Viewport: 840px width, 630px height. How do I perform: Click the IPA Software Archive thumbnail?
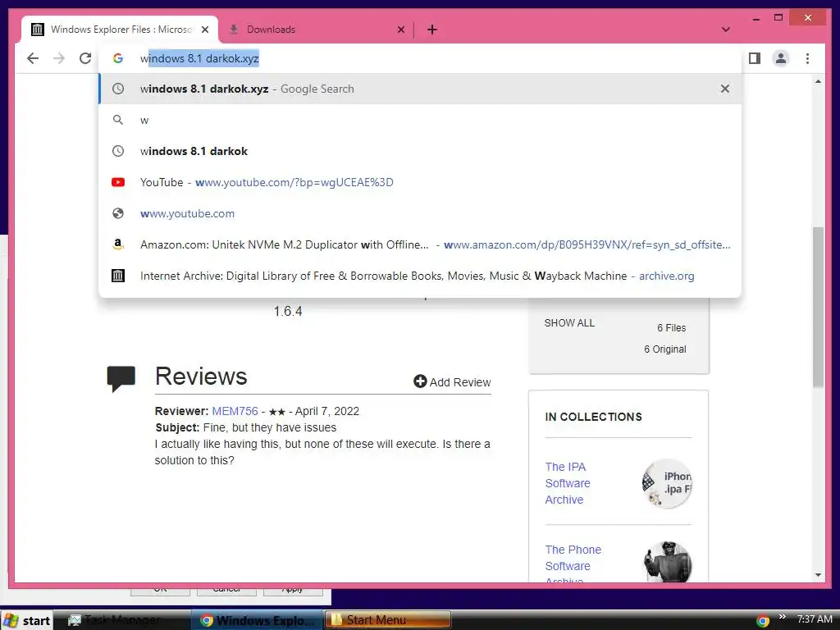pyautogui.click(x=667, y=483)
